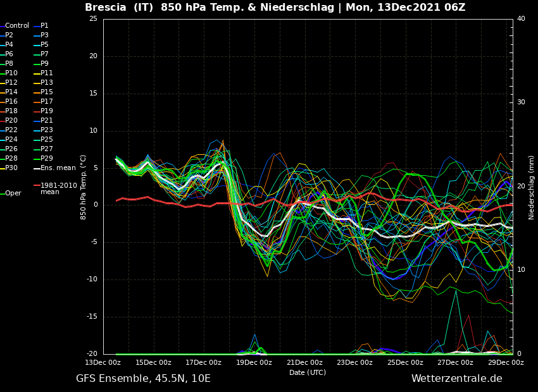The image size is (538, 392).
Task: Click the GFS Ensemble, 45.5N, 10E caption
Action: point(143,378)
